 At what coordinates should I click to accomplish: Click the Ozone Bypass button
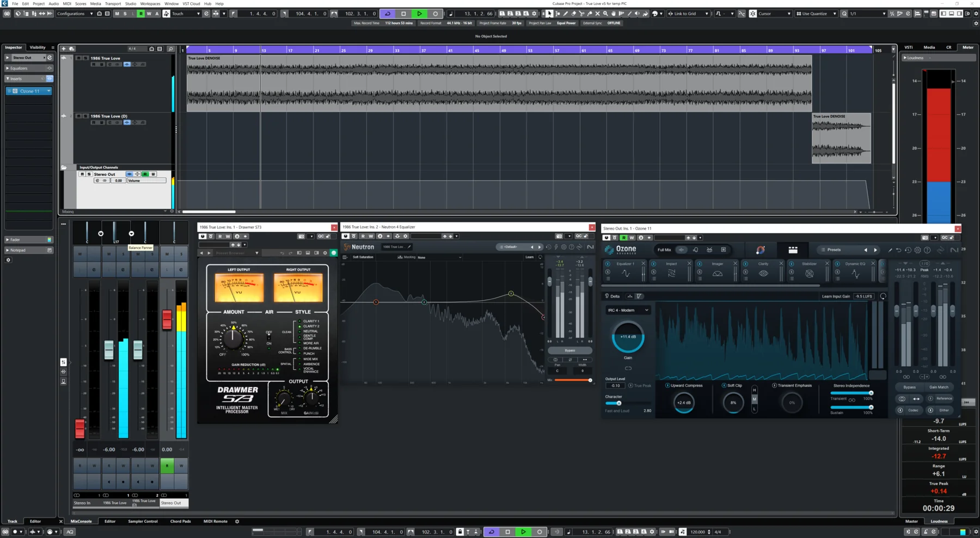pos(909,387)
